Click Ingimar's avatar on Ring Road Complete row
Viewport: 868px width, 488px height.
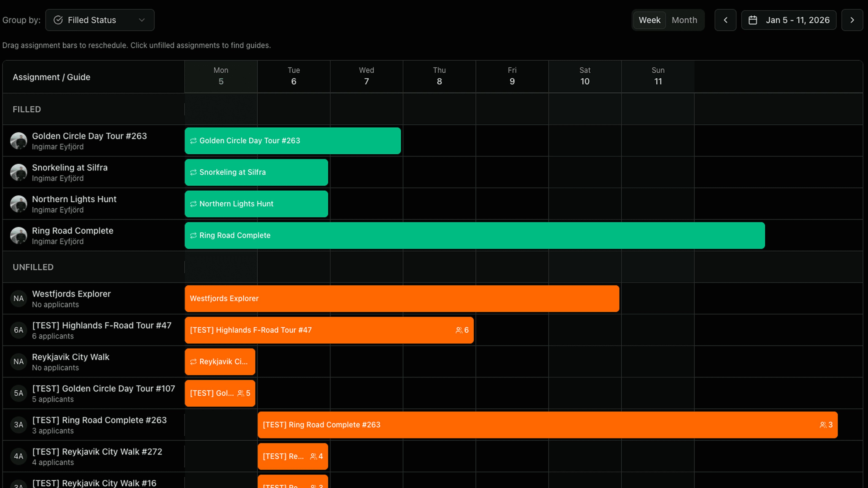tap(19, 236)
